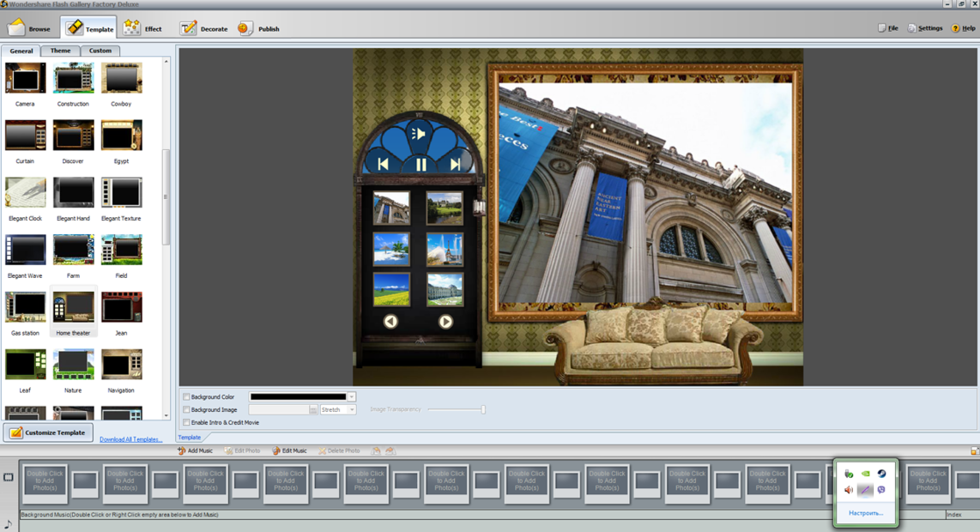Tick the Background Image checkbox
The image size is (980, 532).
pyautogui.click(x=186, y=410)
